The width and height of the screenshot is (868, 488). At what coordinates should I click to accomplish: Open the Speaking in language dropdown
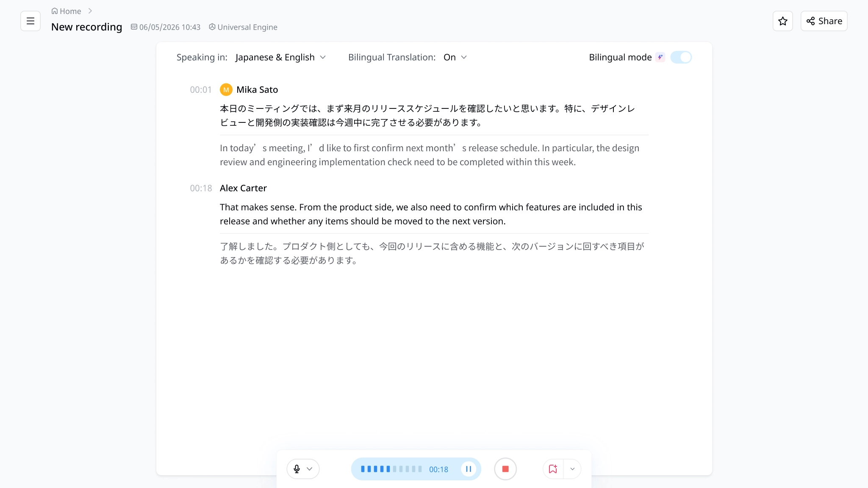tap(280, 57)
